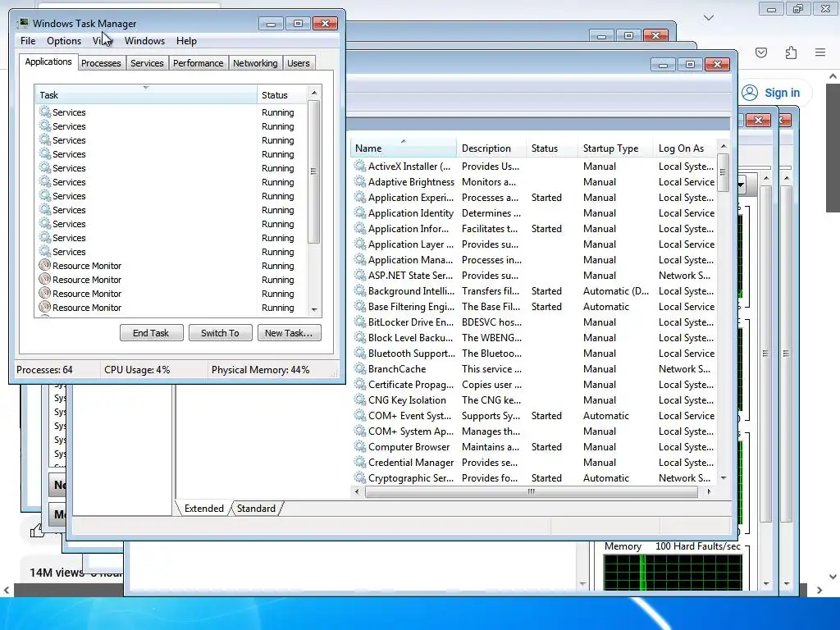Sort services by Name column
Screen dimensions: 840x630
click(404, 148)
